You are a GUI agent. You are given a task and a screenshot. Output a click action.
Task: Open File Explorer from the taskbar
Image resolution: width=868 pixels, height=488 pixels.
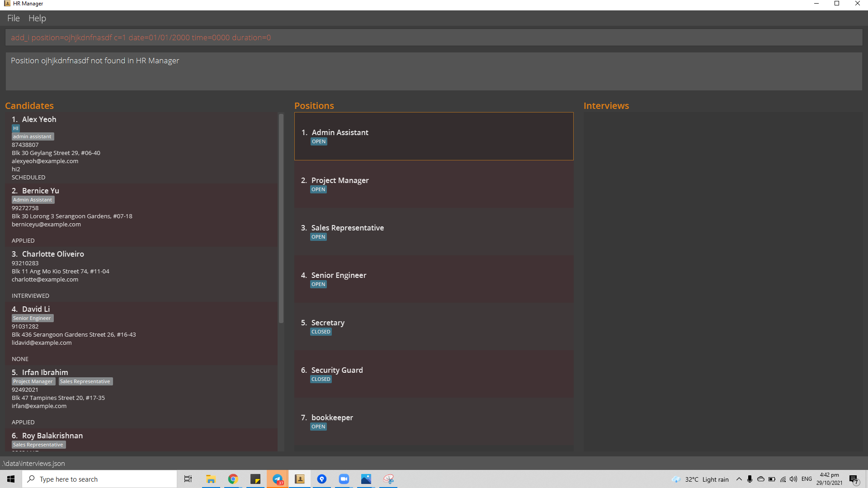click(x=211, y=479)
